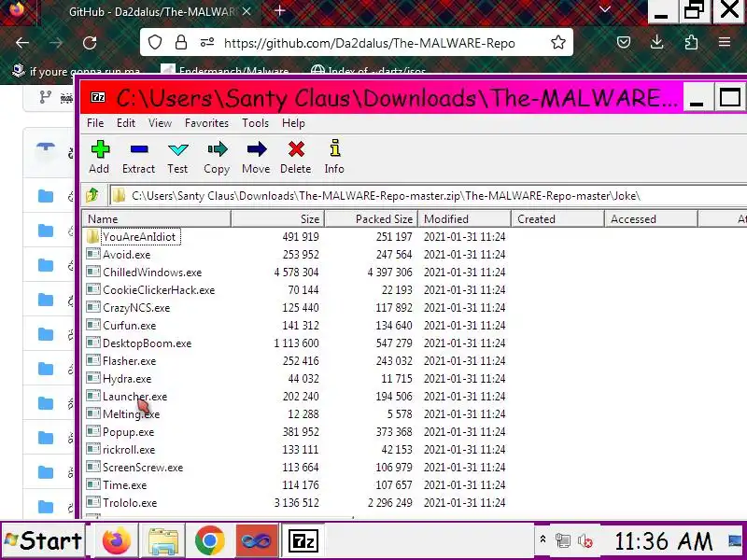Sort by Packed Size column header
The width and height of the screenshot is (747, 560).
coord(371,219)
